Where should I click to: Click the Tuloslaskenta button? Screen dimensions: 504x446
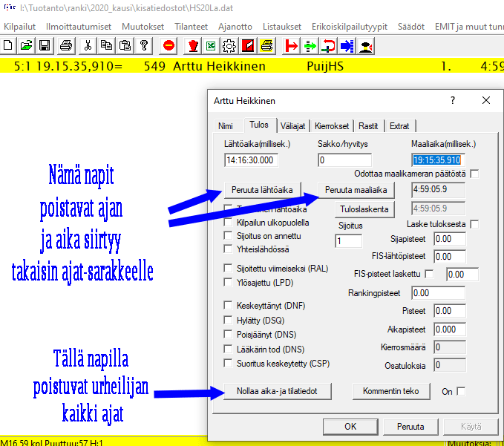click(x=364, y=209)
